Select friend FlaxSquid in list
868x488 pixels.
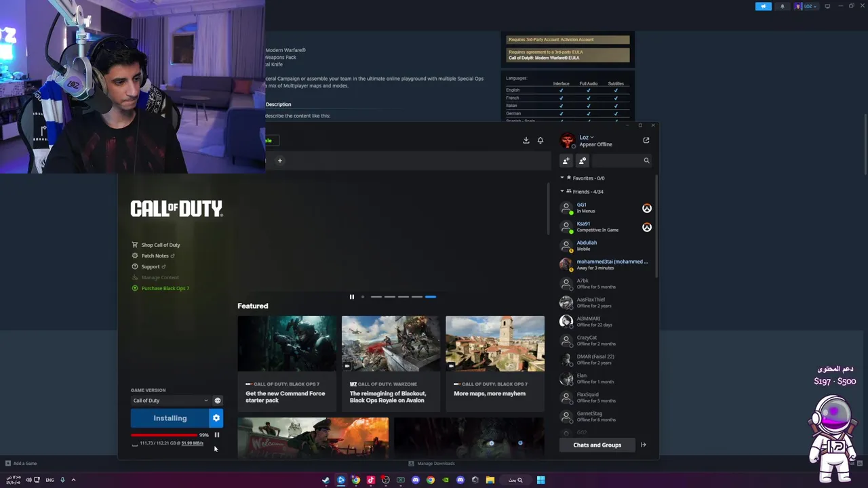pos(605,398)
